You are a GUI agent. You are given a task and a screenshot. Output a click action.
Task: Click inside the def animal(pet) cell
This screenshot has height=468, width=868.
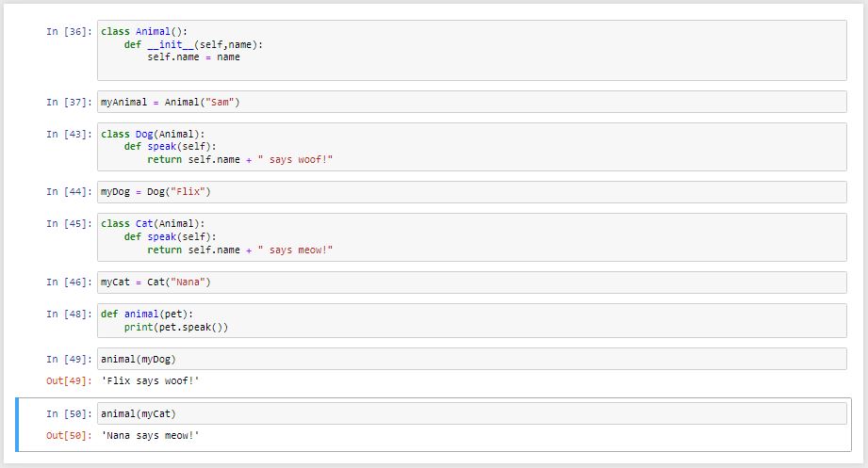[x=471, y=320]
